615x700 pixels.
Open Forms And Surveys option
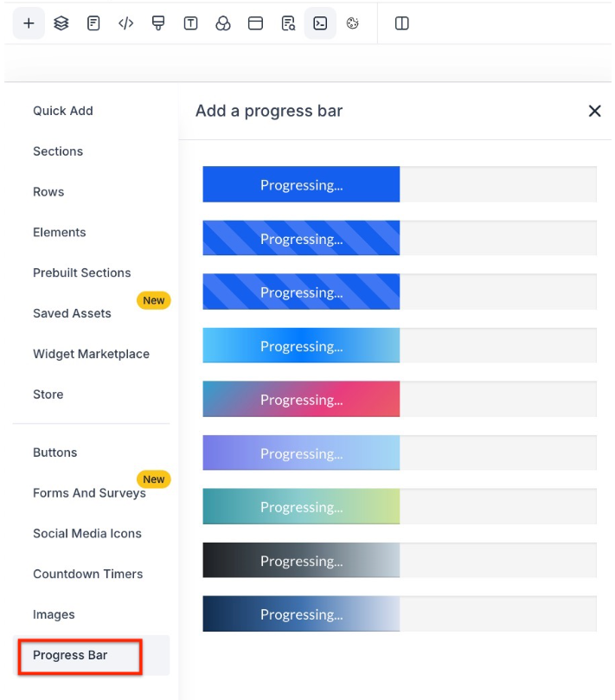(89, 493)
